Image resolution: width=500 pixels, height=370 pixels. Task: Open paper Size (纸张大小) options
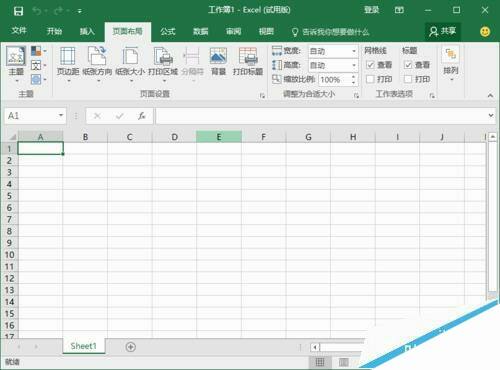130,65
